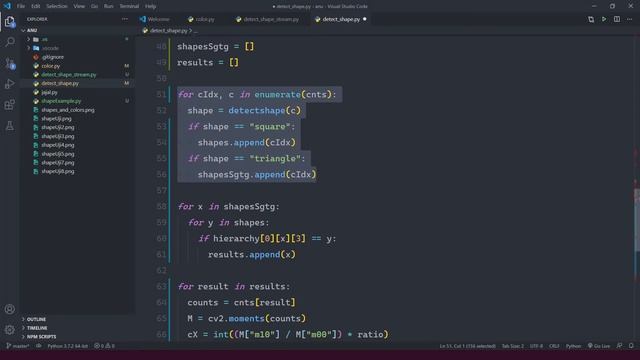Click synchronize changes icon in status bar
The height and width of the screenshot is (360, 640).
39,346
